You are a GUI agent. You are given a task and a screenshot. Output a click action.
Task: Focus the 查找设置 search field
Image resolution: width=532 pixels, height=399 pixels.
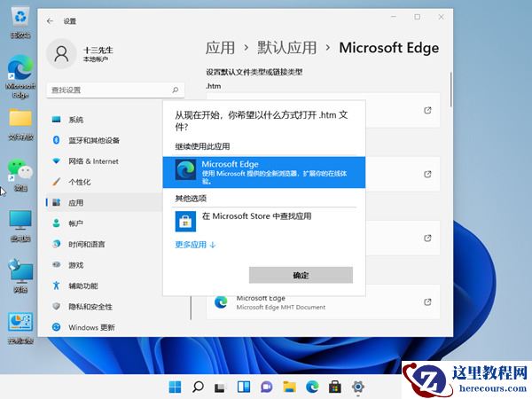[115, 90]
